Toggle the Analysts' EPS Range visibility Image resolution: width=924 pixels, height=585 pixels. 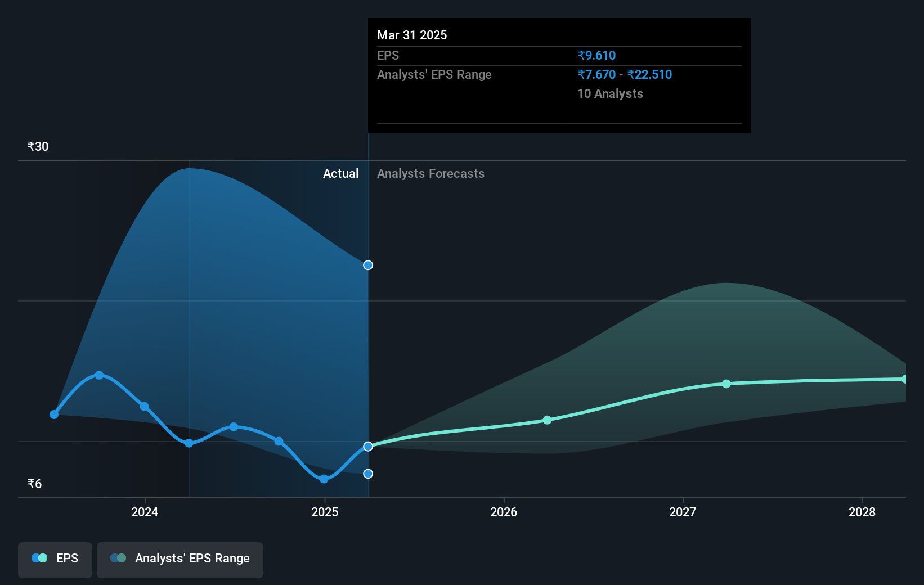tap(180, 559)
